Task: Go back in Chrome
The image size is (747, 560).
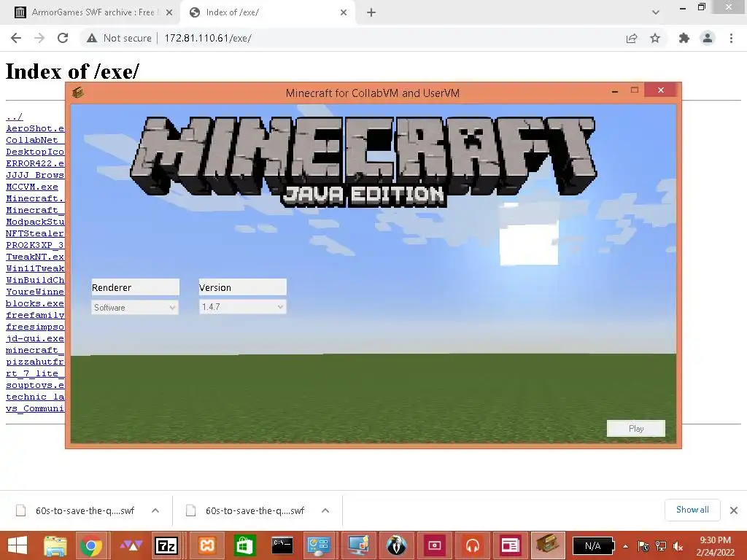Action: (x=16, y=38)
